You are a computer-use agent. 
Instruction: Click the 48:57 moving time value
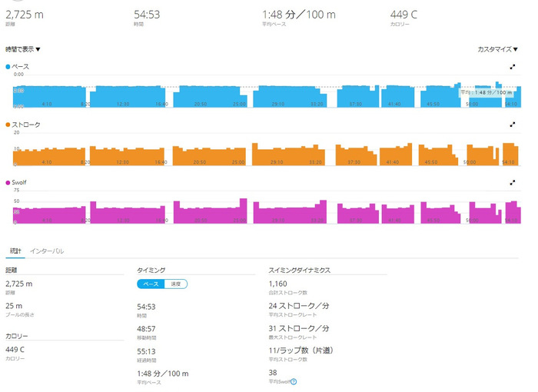[146, 329]
